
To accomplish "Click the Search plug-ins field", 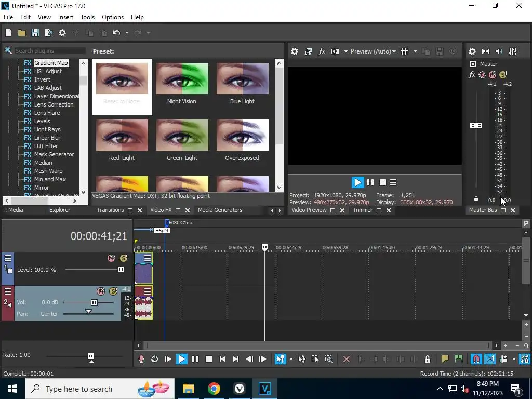I will pyautogui.click(x=49, y=51).
